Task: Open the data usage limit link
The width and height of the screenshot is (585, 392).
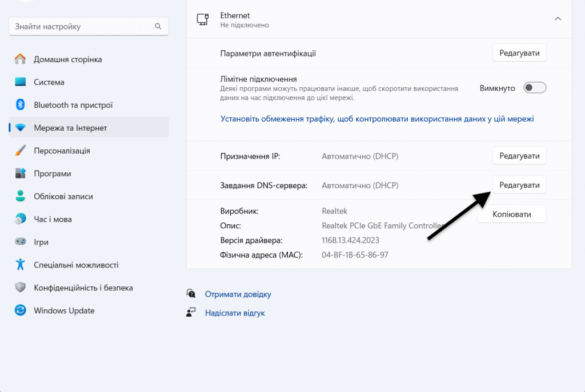Action: tap(376, 118)
